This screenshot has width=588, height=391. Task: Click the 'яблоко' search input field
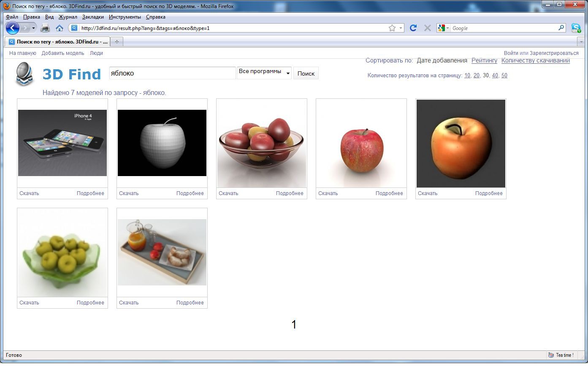tap(172, 73)
